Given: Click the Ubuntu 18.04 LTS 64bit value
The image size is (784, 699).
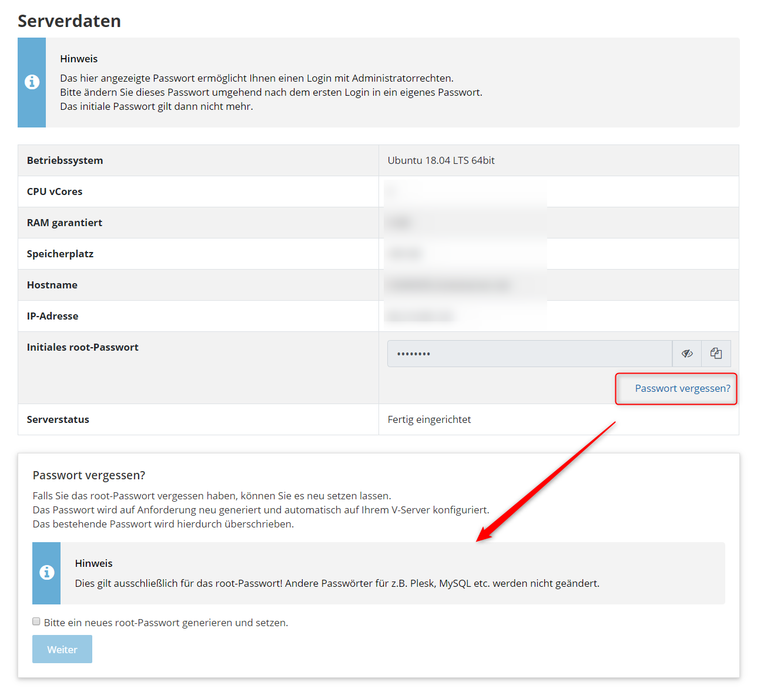Looking at the screenshot, I should point(441,160).
